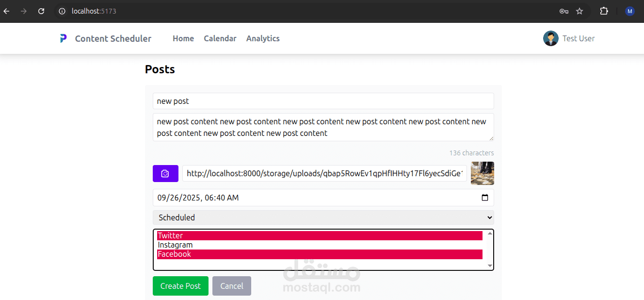Open the calendar picker icon in date field
Screen dimensions: 644x300
(485, 198)
